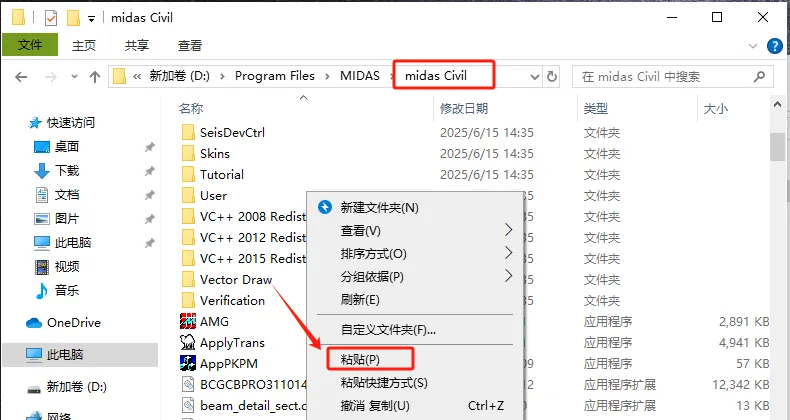Image resolution: width=790 pixels, height=420 pixels.
Task: Click the User folder icon
Action: tap(188, 195)
